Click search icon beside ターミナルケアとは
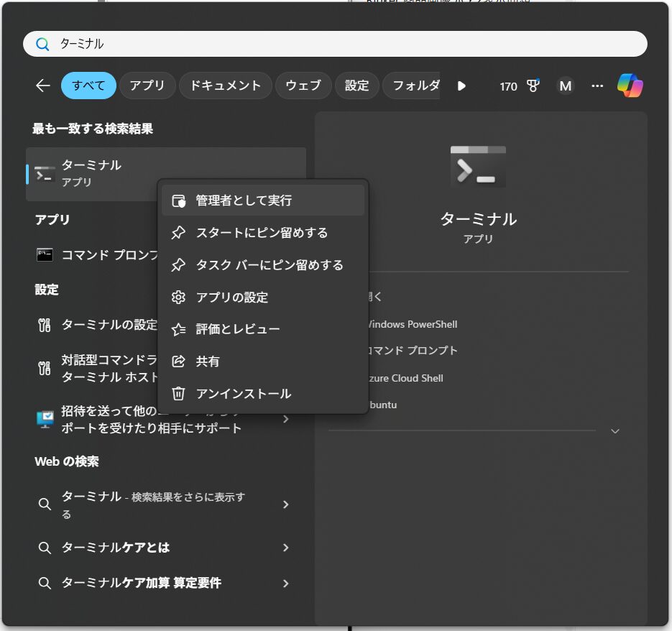The image size is (672, 631). coord(45,548)
